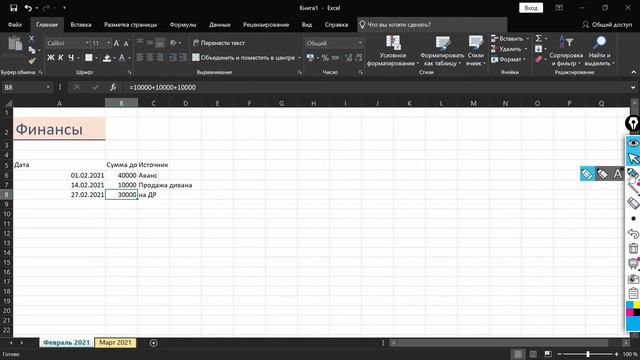Click the percent style icon
This screenshot has height=360, width=640.
(x=325, y=58)
